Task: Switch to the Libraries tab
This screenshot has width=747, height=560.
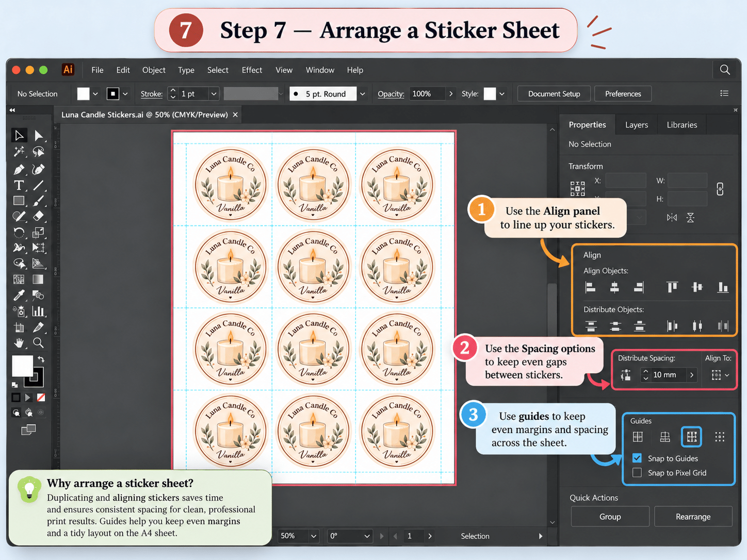Action: [x=681, y=125]
